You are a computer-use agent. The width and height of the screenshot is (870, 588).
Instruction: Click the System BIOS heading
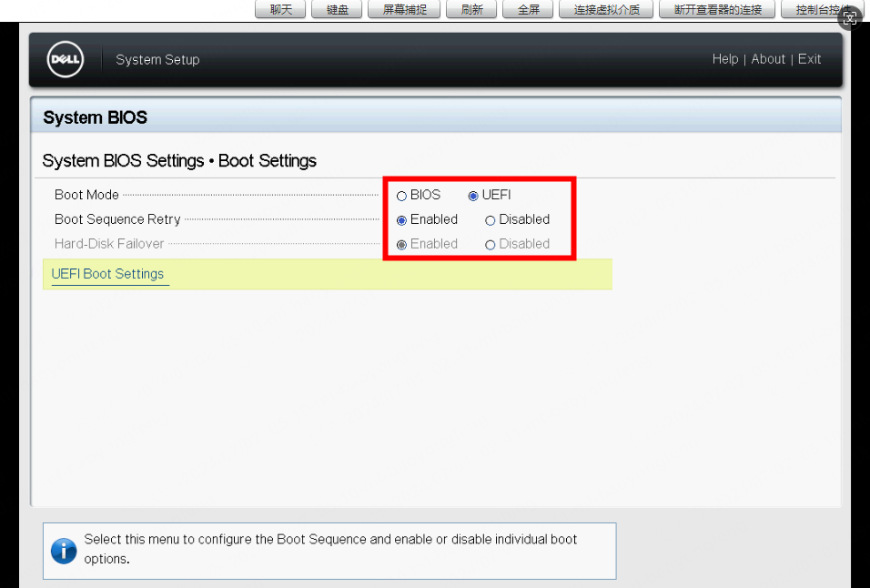click(95, 117)
